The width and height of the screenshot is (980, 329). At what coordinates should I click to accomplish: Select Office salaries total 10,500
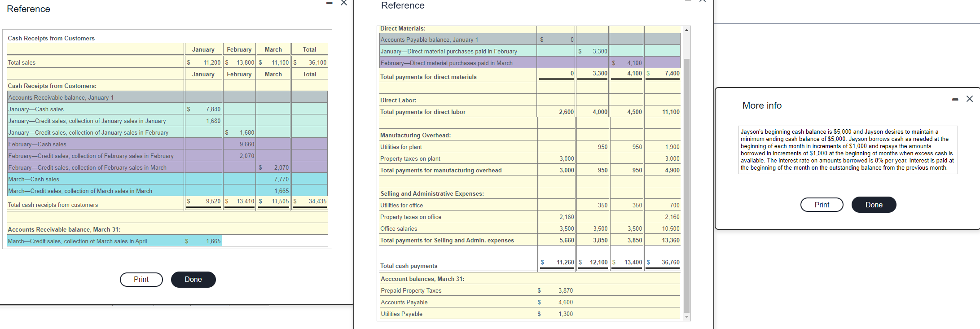tap(671, 228)
